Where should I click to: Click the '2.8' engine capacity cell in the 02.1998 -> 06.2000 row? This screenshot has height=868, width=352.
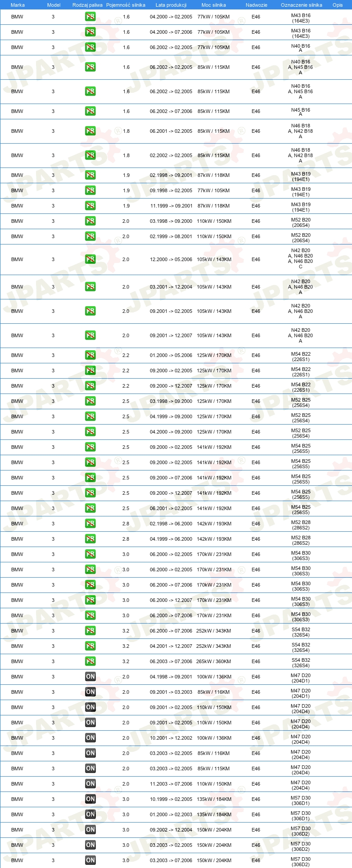[x=126, y=524]
